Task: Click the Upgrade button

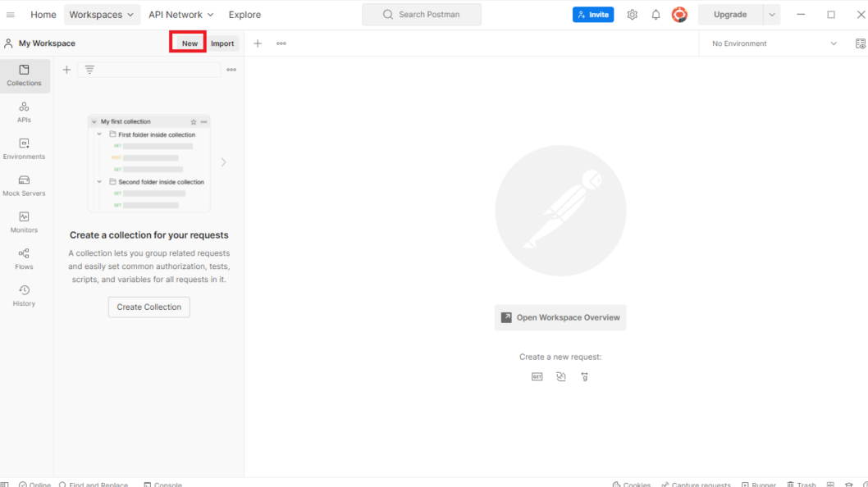Action: [730, 15]
